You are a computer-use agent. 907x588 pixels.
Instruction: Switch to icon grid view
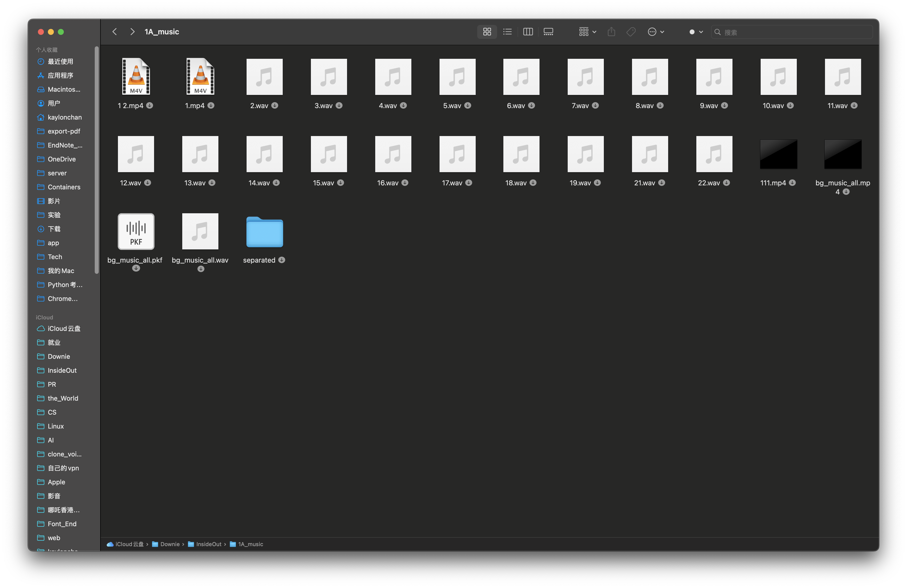(487, 32)
